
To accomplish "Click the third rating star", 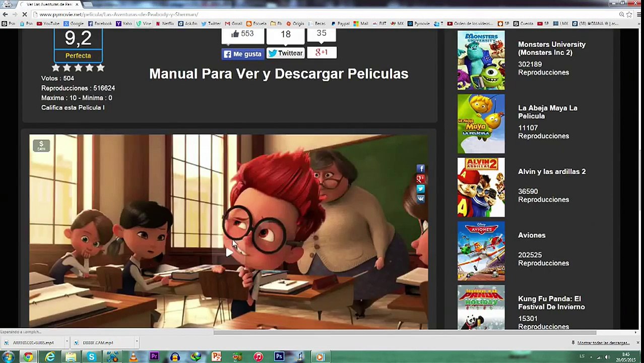I will click(78, 68).
